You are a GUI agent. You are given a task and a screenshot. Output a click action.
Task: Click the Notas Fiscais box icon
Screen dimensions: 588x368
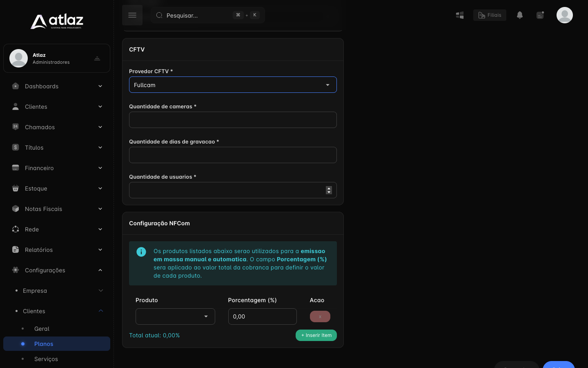(16, 209)
